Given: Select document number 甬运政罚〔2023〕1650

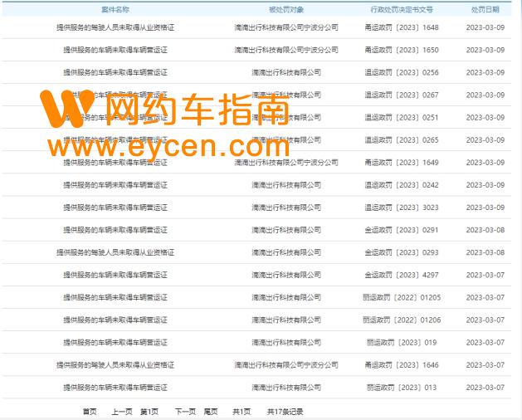Looking at the screenshot, I should pos(402,50).
